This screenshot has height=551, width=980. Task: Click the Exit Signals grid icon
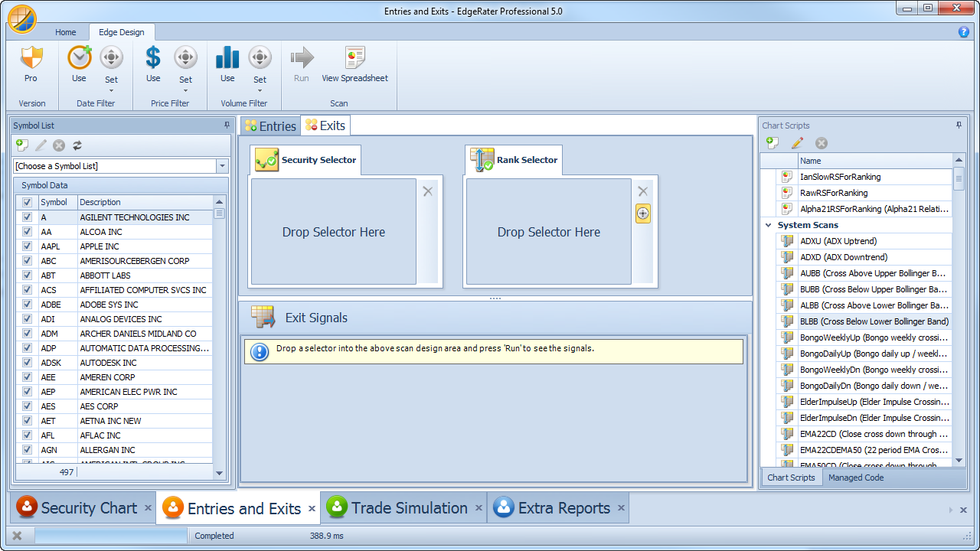coord(263,318)
